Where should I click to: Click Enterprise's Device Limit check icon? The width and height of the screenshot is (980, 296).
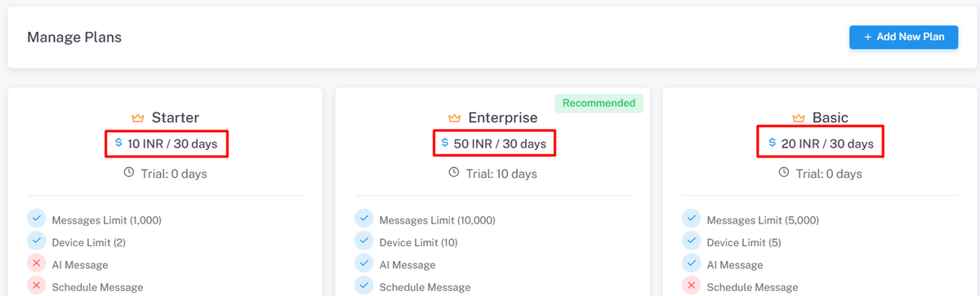(363, 241)
